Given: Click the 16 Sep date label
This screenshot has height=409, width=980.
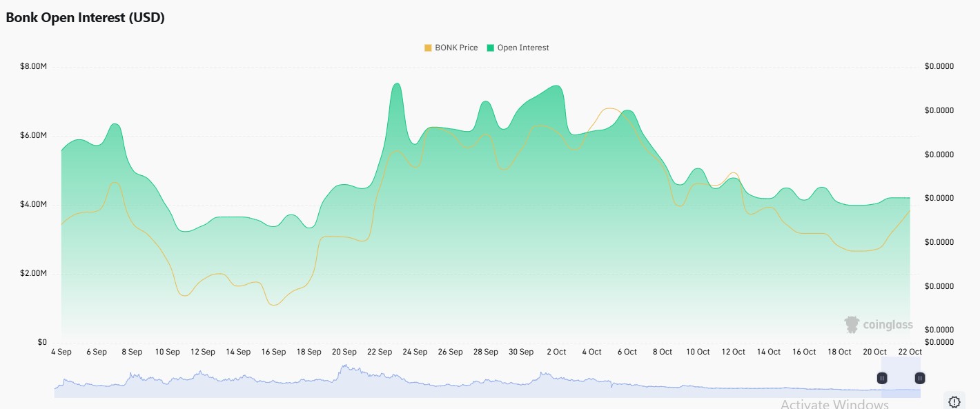Looking at the screenshot, I should tap(273, 352).
